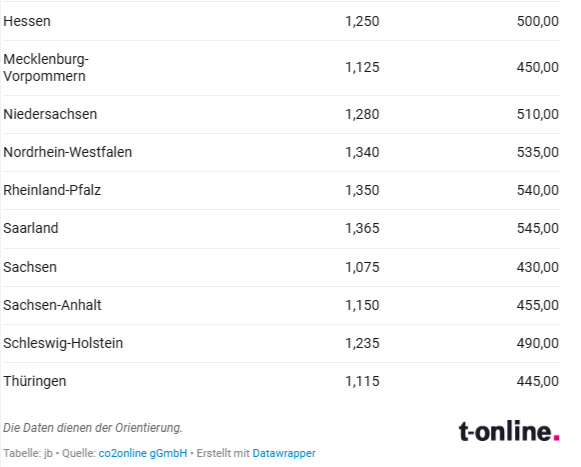This screenshot has width=581, height=467.
Task: Open the co2online gGmbH source link
Action: (x=143, y=453)
